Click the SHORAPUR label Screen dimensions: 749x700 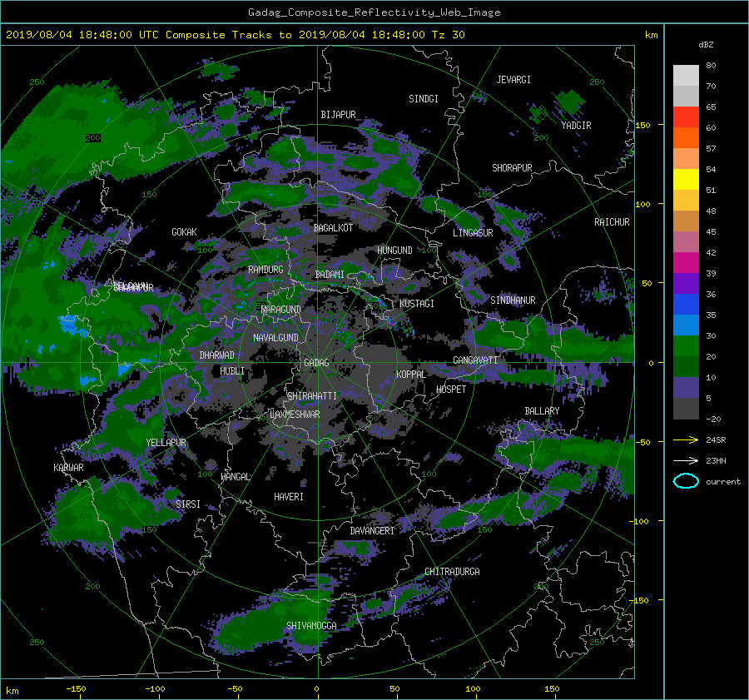click(x=512, y=168)
